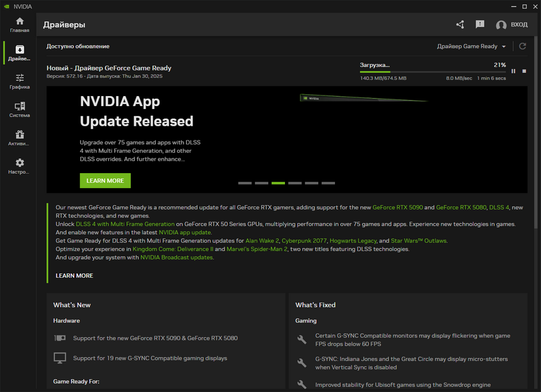Click 'Game Ready For:' label
This screenshot has width=541, height=392.
pyautogui.click(x=76, y=382)
